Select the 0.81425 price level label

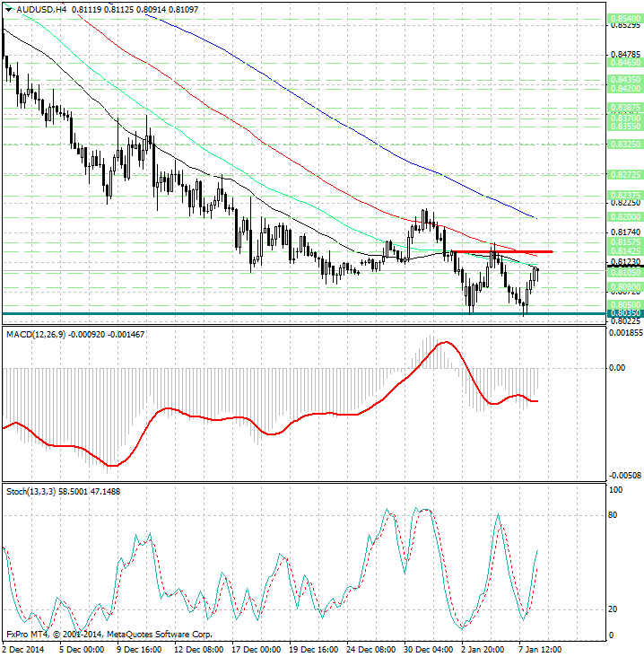(625, 250)
